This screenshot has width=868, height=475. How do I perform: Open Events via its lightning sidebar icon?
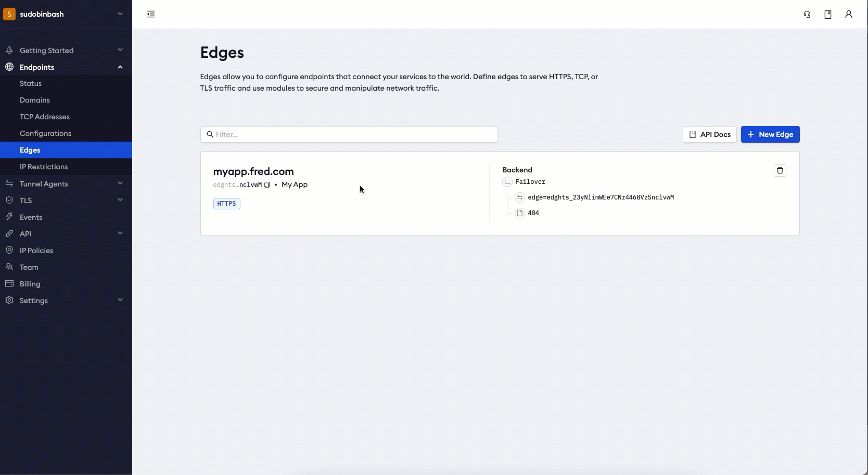[x=9, y=217]
